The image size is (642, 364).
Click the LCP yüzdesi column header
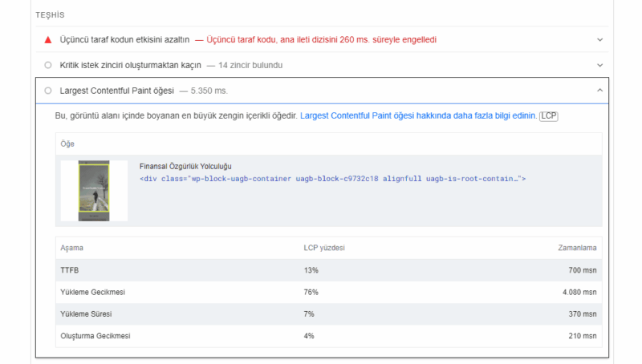click(324, 248)
